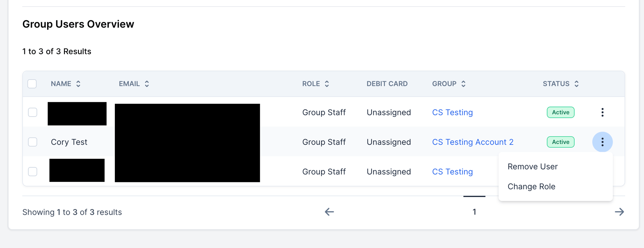Sort by Status column sort icon
644x248 pixels.
coord(576,84)
